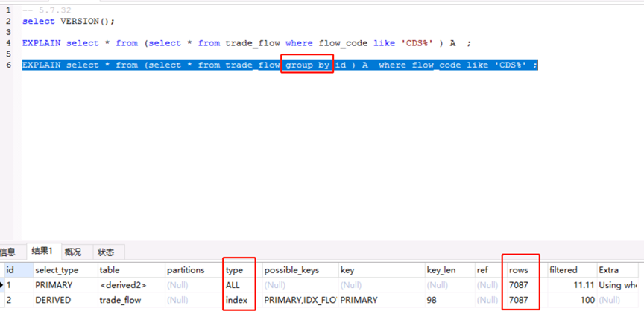The height and width of the screenshot is (323, 644).
Task: Select the rows column header
Action: pyautogui.click(x=527, y=270)
